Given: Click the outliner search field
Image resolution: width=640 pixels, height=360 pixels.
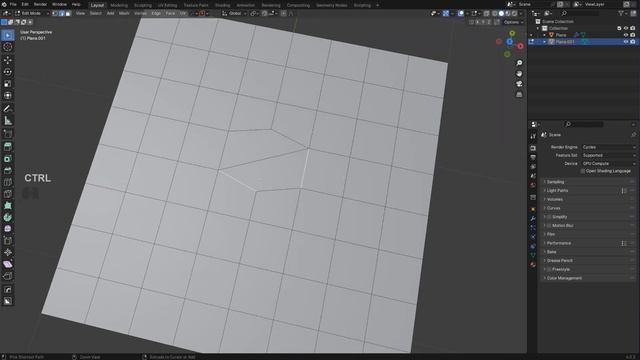Looking at the screenshot, I should (x=580, y=13).
